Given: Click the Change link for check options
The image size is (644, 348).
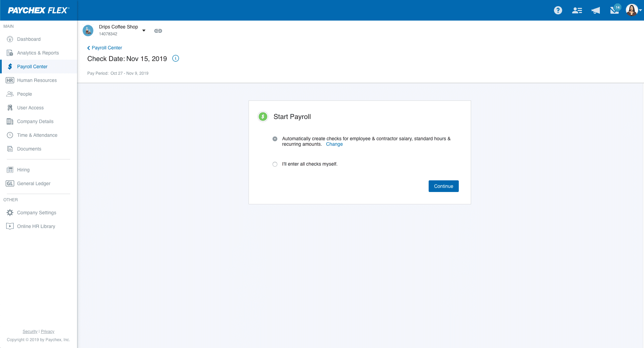Looking at the screenshot, I should pos(334,144).
